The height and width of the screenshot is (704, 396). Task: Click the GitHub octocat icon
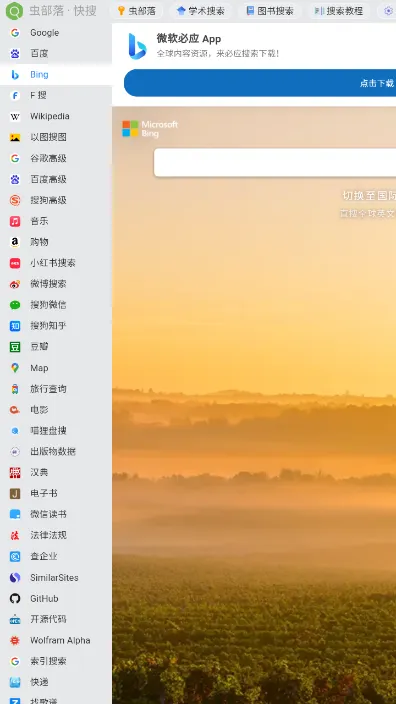[x=15, y=598]
